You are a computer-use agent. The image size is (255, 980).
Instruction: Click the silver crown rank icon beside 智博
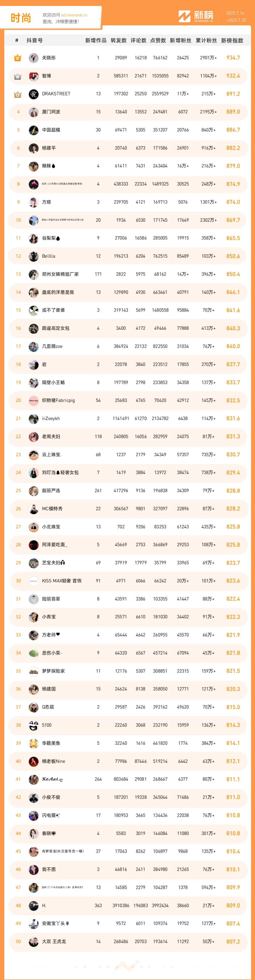pyautogui.click(x=17, y=76)
